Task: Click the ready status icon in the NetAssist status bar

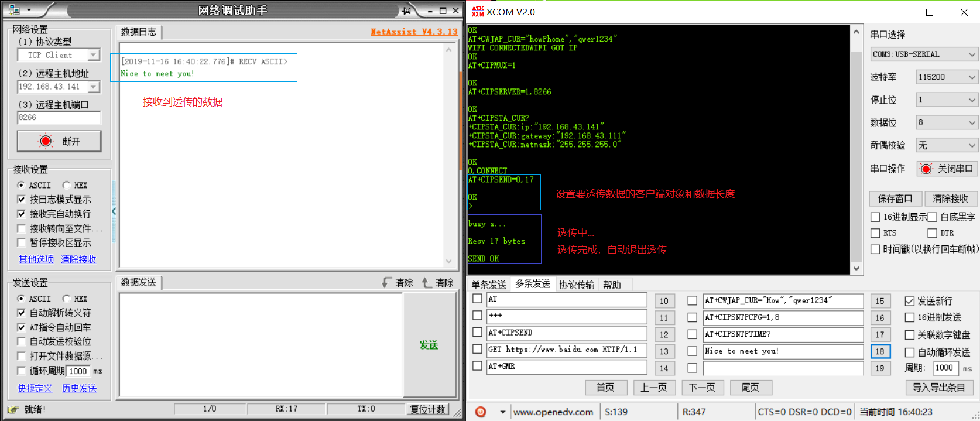Action: [13, 409]
